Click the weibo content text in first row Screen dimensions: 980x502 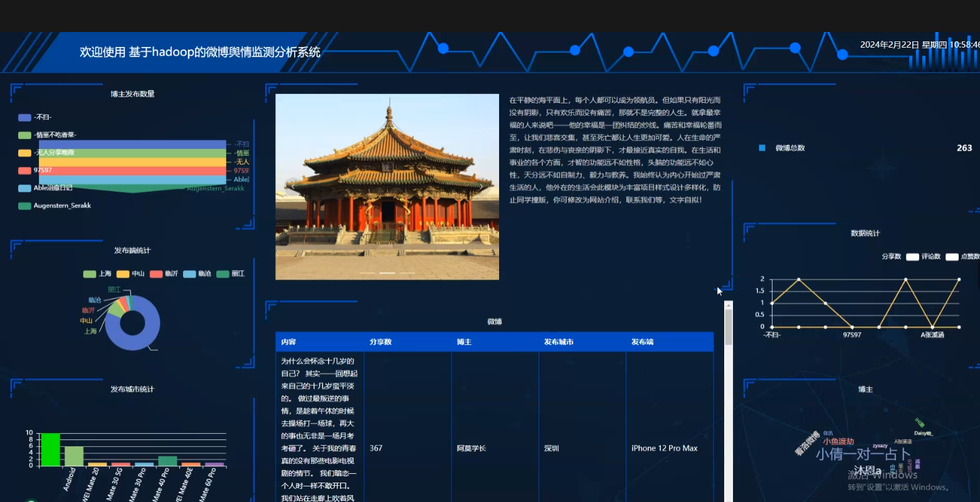click(319, 429)
